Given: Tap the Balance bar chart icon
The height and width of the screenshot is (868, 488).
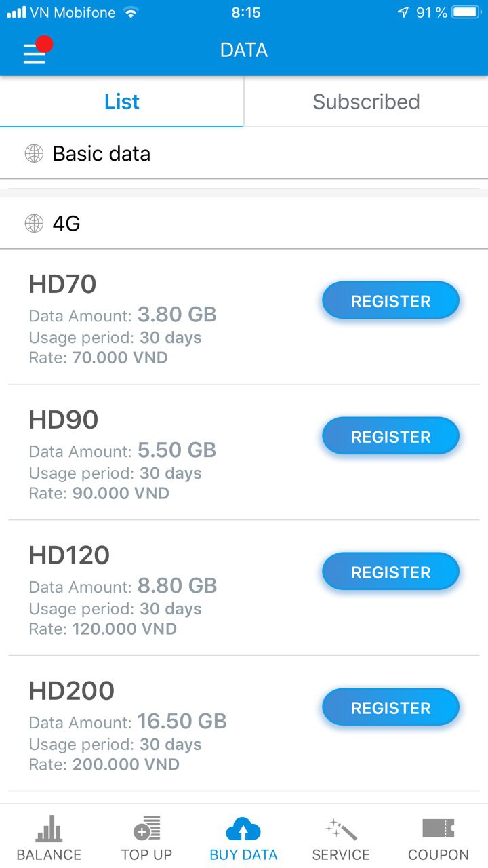Looking at the screenshot, I should pyautogui.click(x=49, y=829).
